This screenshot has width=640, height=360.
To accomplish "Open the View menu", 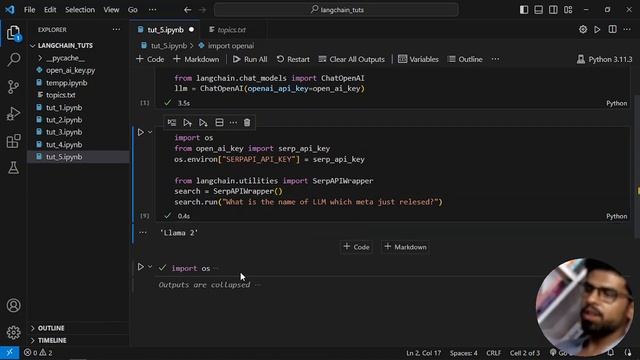I will (111, 10).
